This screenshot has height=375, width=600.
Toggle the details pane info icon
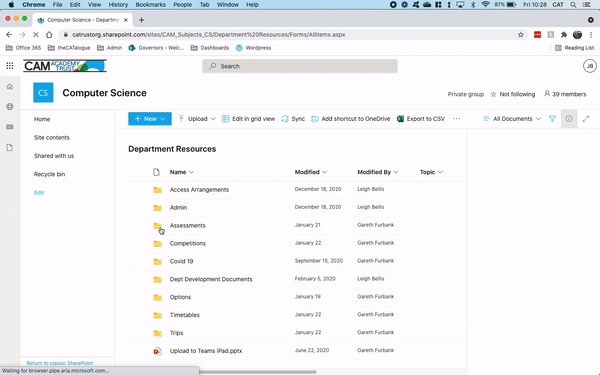(x=569, y=119)
